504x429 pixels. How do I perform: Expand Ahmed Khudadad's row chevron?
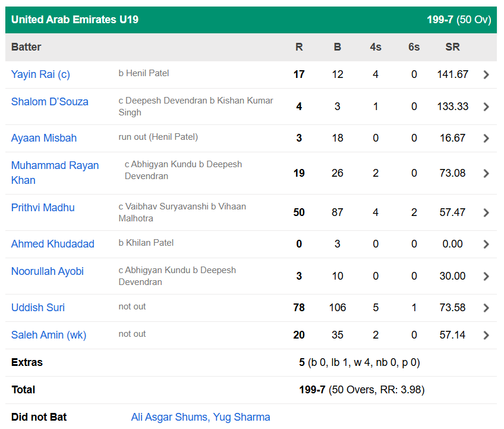(x=486, y=244)
